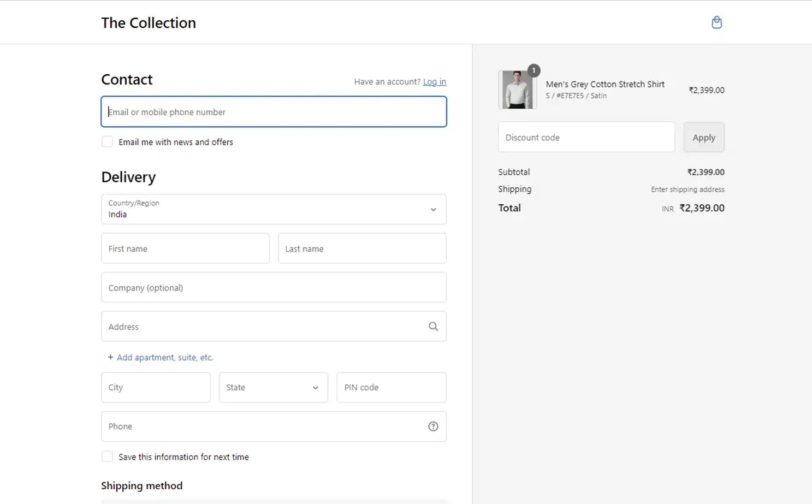This screenshot has height=504, width=812.
Task: Open the shopping bag icon
Action: click(x=716, y=22)
